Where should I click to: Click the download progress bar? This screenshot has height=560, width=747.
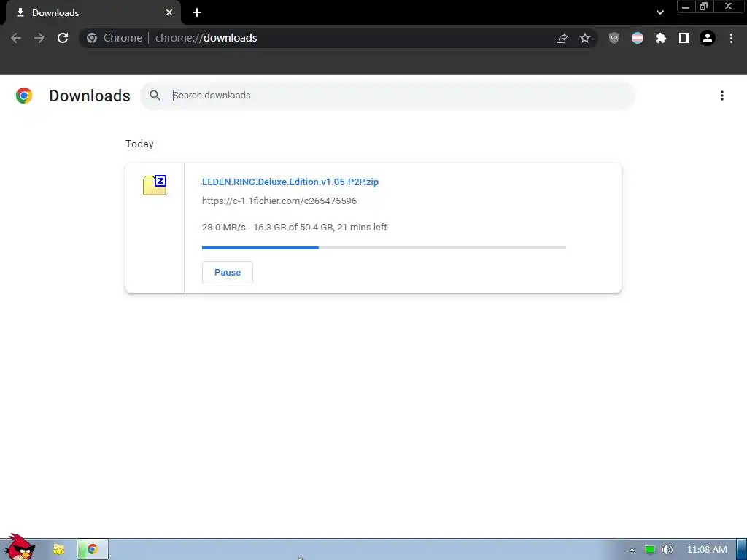click(x=384, y=248)
